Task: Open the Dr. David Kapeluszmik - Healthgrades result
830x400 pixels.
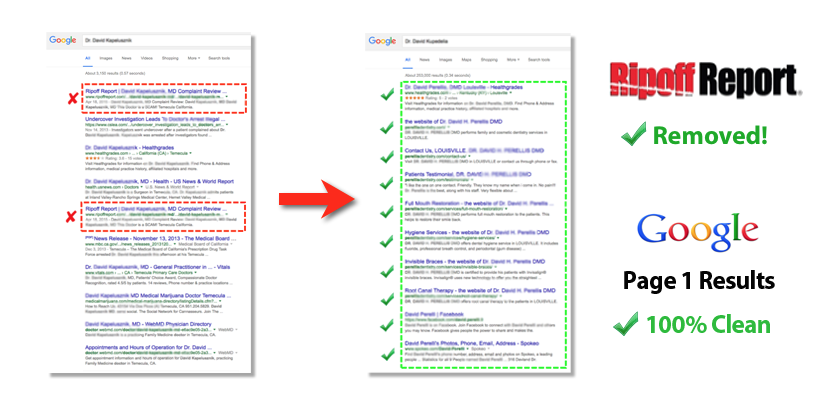Action: pyautogui.click(x=130, y=148)
